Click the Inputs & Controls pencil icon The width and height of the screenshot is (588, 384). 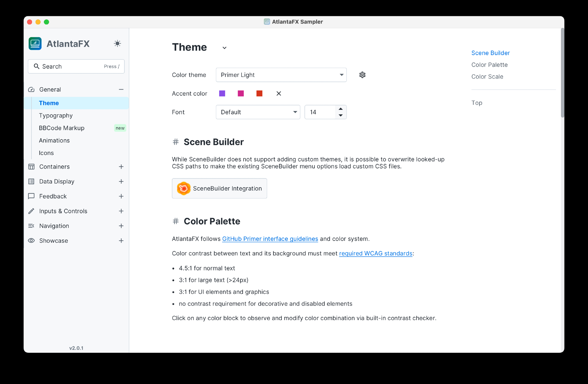click(31, 211)
